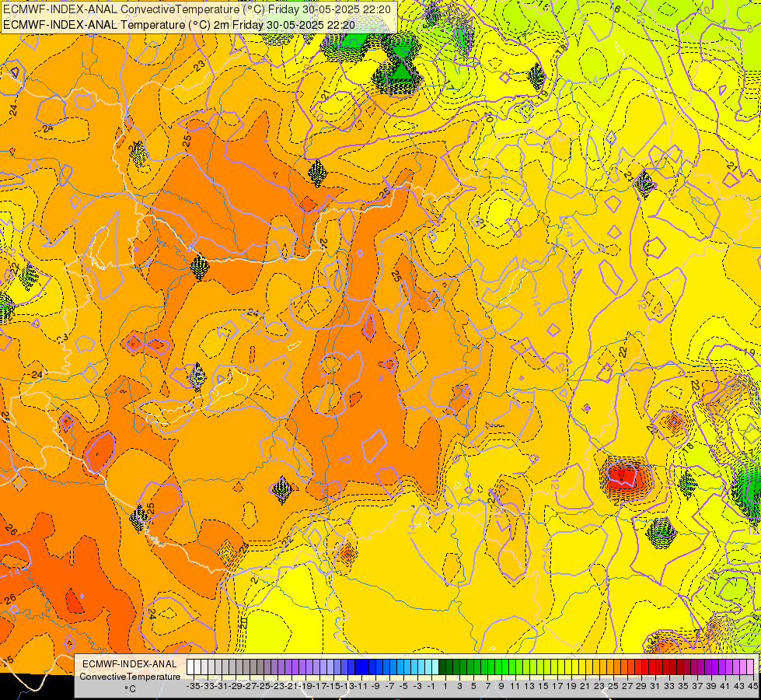Click the -35 tick label on the legend
Screen dimensions: 761x700
(193, 686)
